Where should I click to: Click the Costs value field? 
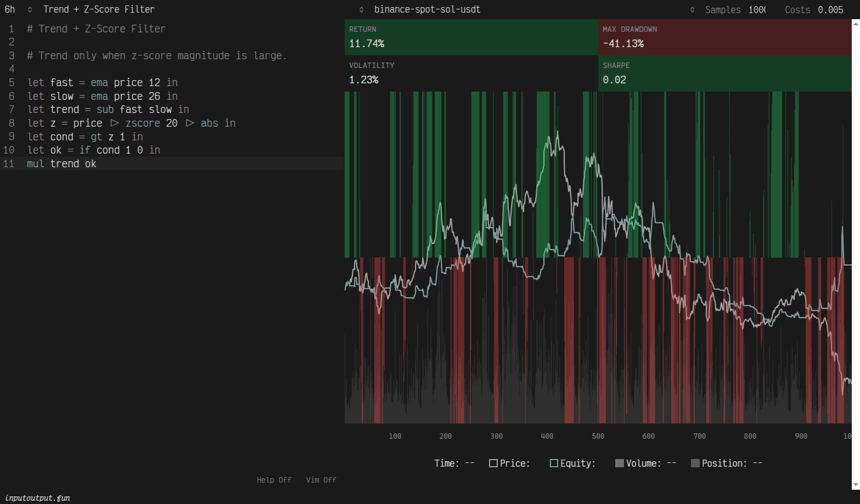(x=830, y=10)
